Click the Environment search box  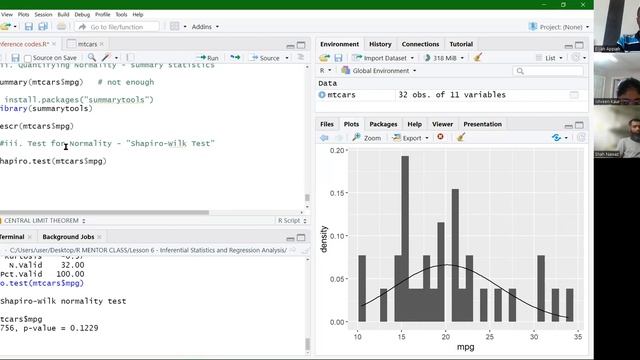548,71
